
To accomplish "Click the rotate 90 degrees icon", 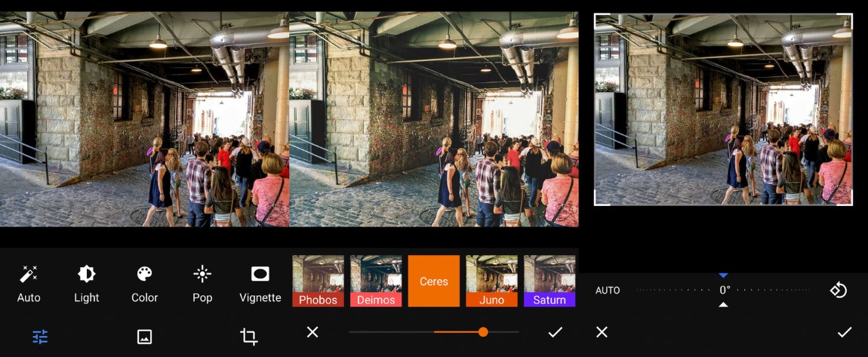I will click(x=839, y=290).
